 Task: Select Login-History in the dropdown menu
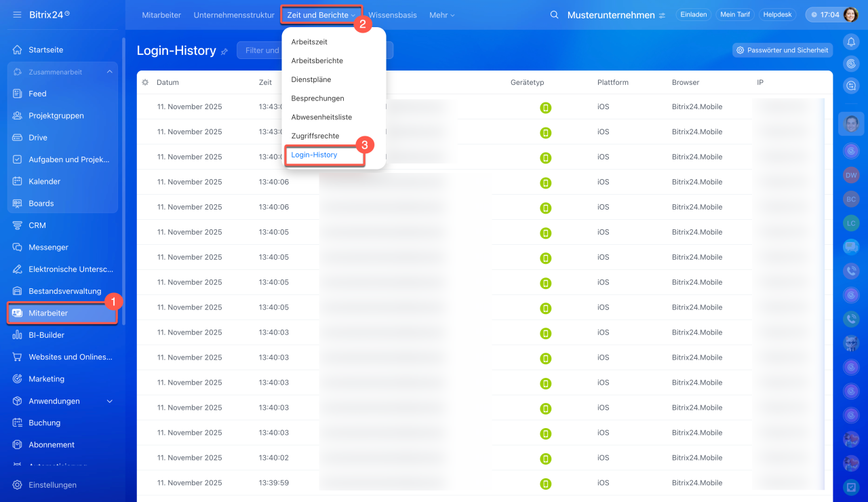point(314,155)
